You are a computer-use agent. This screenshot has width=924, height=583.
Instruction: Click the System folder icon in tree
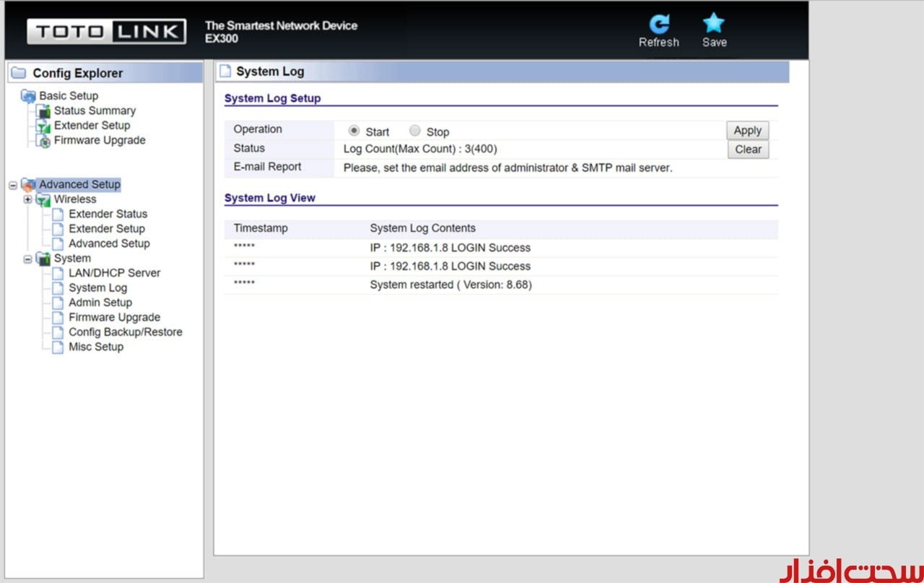[x=43, y=259]
